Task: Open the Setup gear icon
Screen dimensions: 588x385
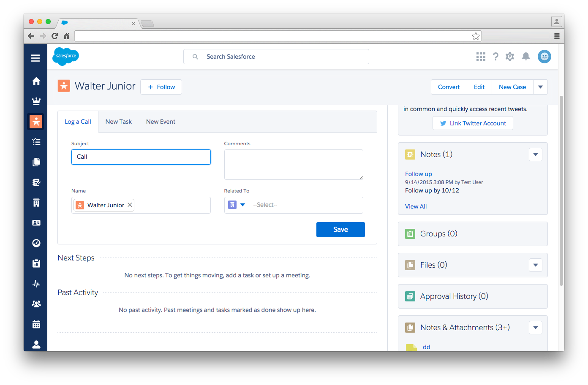Action: [510, 57]
